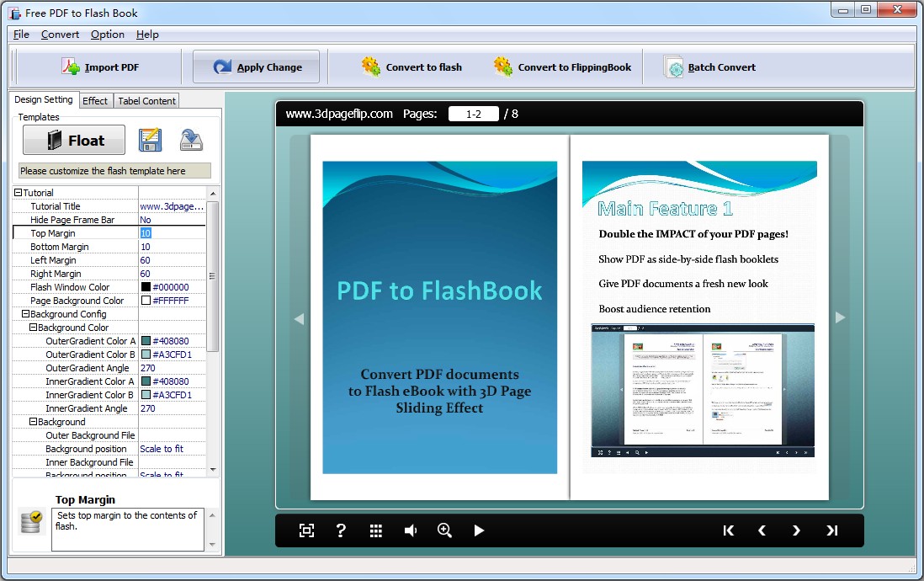924x581 pixels.
Task: Go to next page chevron
Action: 796,530
